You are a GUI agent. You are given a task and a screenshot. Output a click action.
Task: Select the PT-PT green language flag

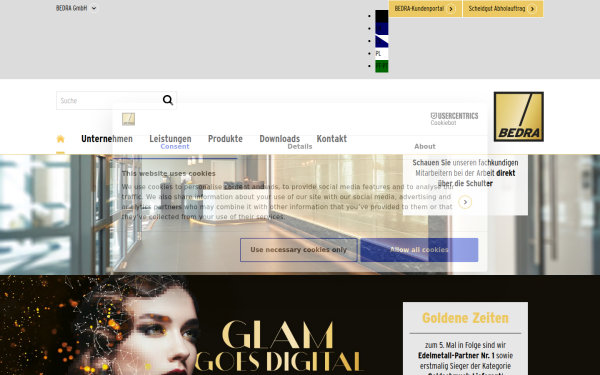click(382, 66)
